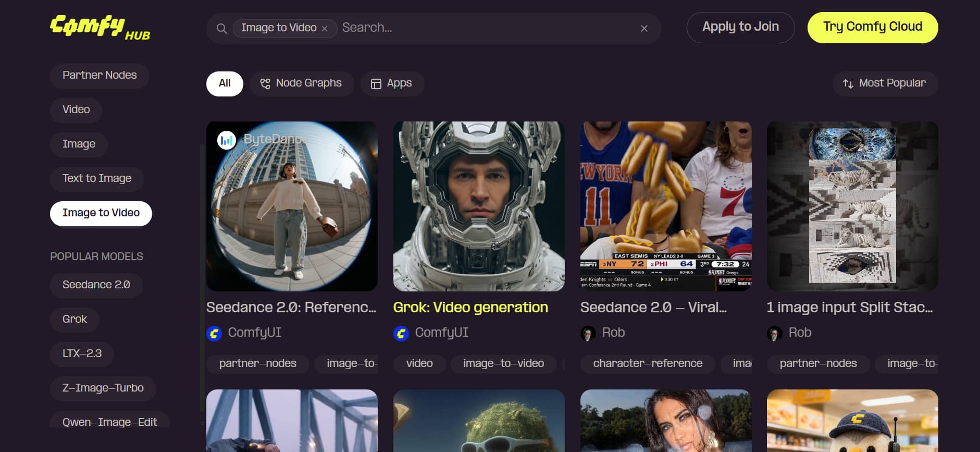Click partner-nodes tag on Split Stack card
Image resolution: width=980 pixels, height=452 pixels.
point(818,363)
